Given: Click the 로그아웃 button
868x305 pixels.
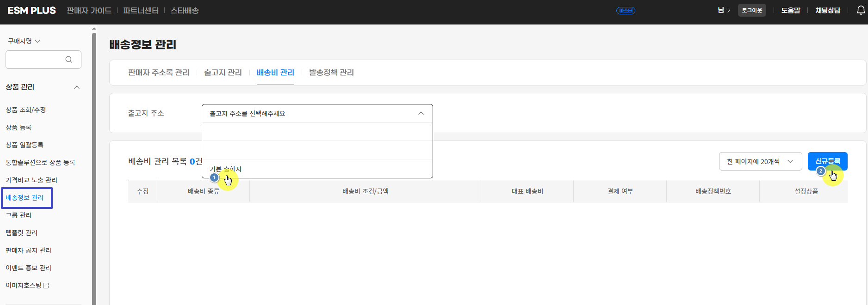Looking at the screenshot, I should [x=752, y=10].
